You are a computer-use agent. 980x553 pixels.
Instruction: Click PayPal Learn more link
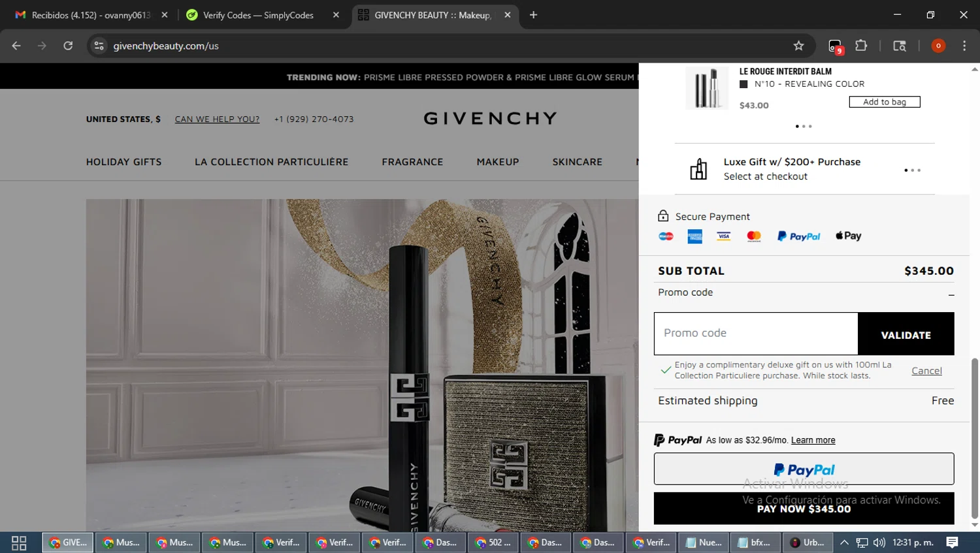[x=813, y=441]
